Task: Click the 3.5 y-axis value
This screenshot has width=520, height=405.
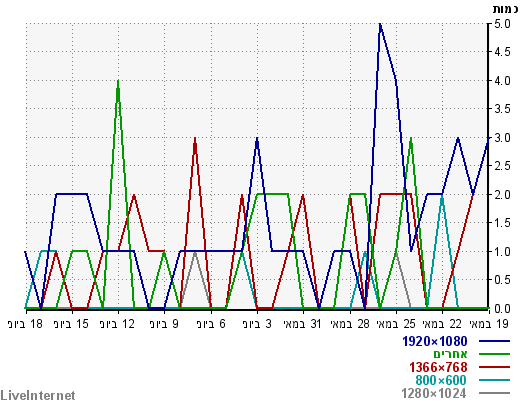Action: point(502,109)
